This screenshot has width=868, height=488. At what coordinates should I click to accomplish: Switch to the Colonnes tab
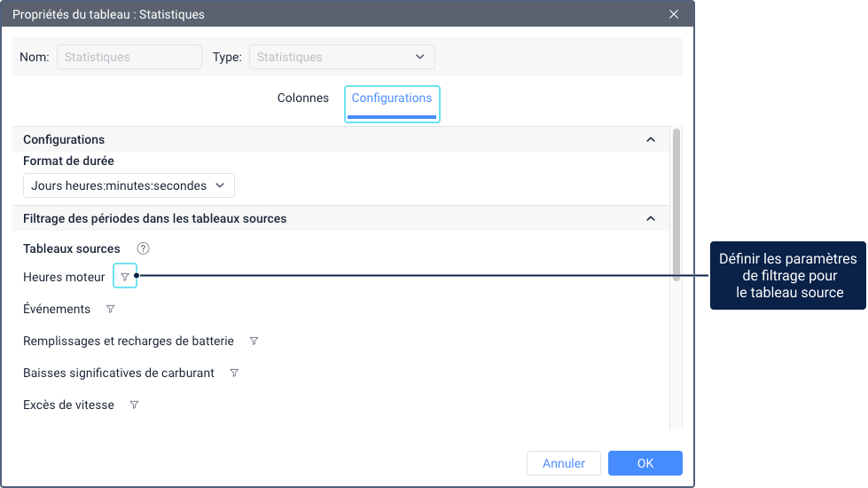click(303, 98)
